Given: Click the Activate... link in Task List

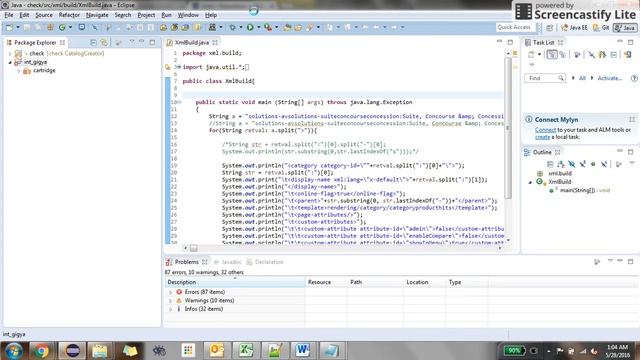Looking at the screenshot, I should pyautogui.click(x=610, y=78).
